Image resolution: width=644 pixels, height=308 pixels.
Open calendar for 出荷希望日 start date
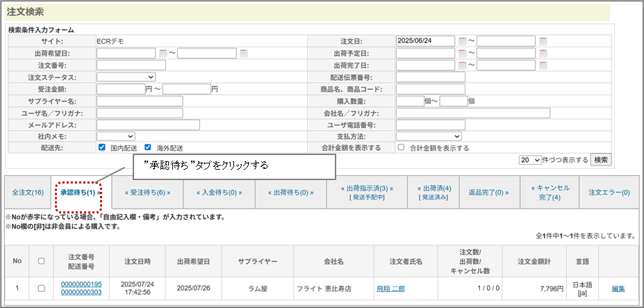163,53
